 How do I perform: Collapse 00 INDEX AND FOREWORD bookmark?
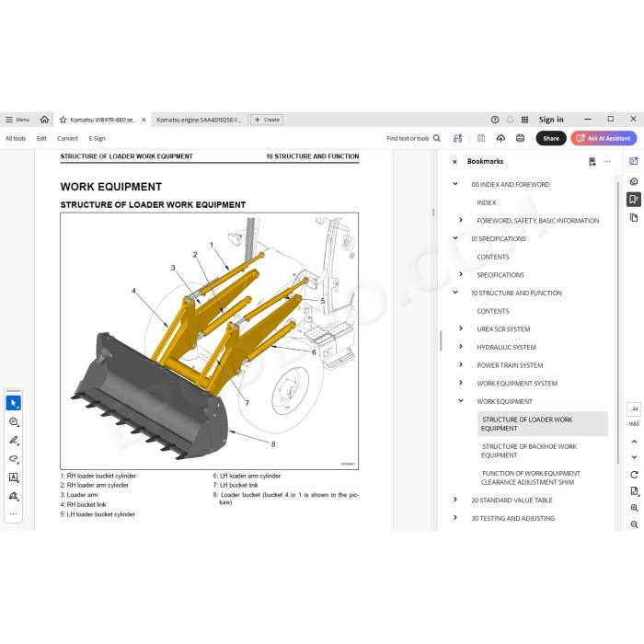click(455, 184)
